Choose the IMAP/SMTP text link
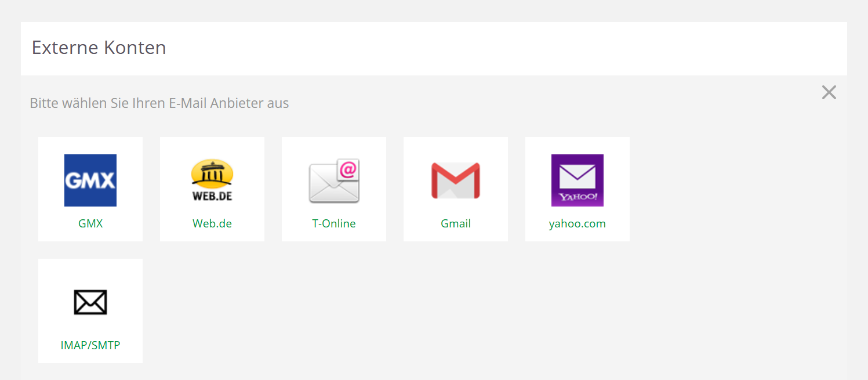The image size is (868, 380). click(x=90, y=345)
